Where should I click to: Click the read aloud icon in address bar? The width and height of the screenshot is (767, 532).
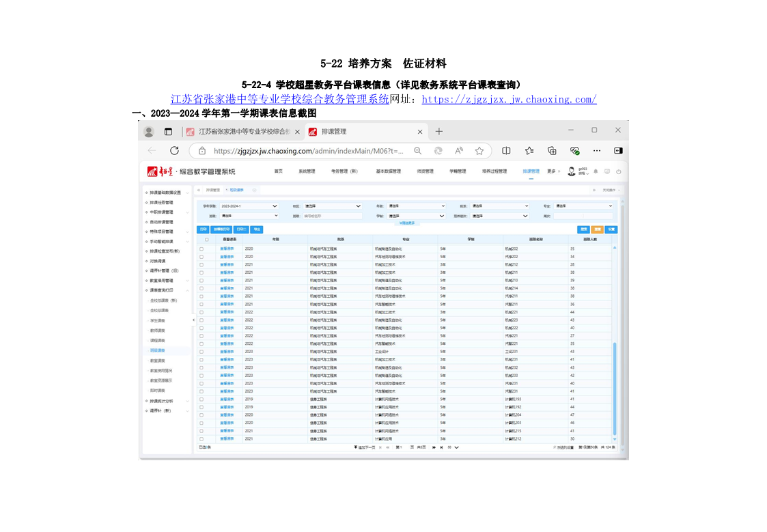[459, 151]
